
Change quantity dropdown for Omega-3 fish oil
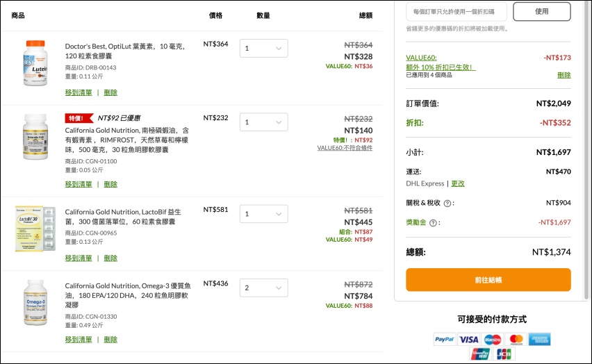[x=263, y=288]
